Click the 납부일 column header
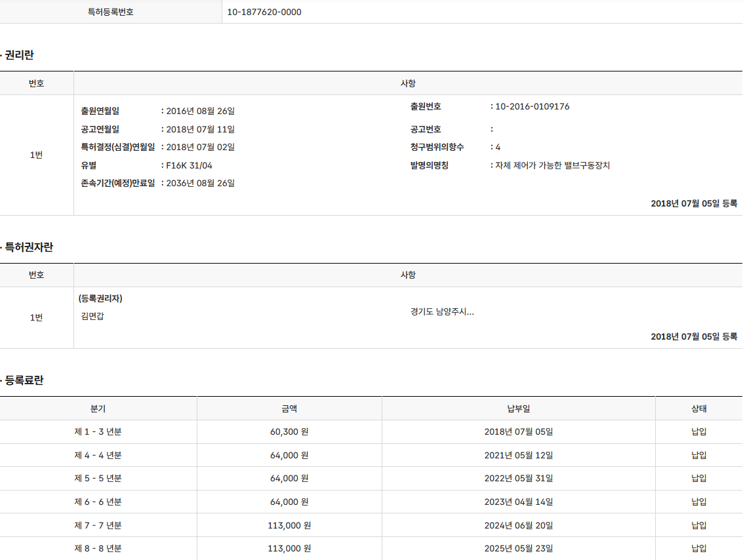 (518, 409)
